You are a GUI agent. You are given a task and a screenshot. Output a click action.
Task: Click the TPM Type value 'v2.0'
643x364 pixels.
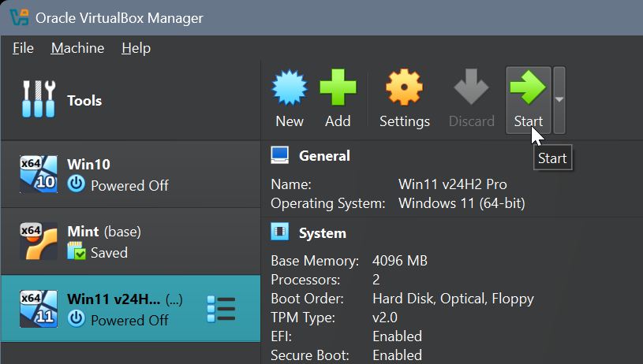point(385,318)
